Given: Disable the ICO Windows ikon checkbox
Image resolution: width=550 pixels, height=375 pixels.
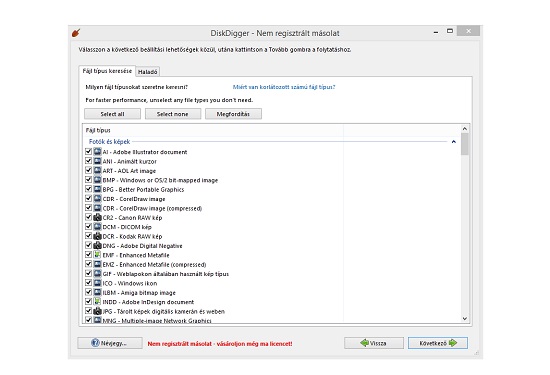Looking at the screenshot, I should pyautogui.click(x=88, y=283).
